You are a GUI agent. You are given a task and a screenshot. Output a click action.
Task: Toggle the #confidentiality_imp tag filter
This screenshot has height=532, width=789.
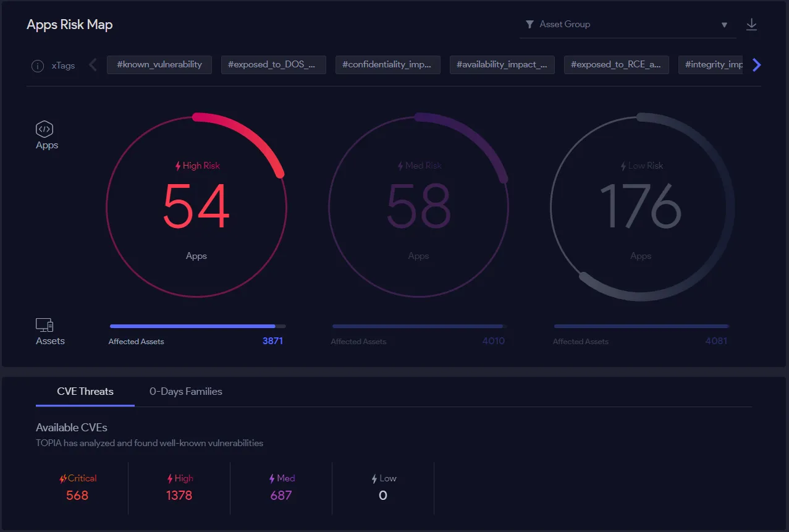(387, 65)
